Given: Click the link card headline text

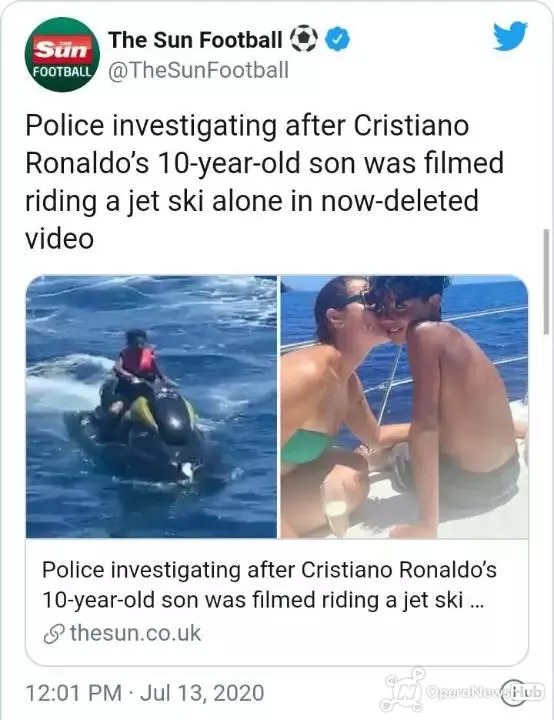Looking at the screenshot, I should (269, 585).
